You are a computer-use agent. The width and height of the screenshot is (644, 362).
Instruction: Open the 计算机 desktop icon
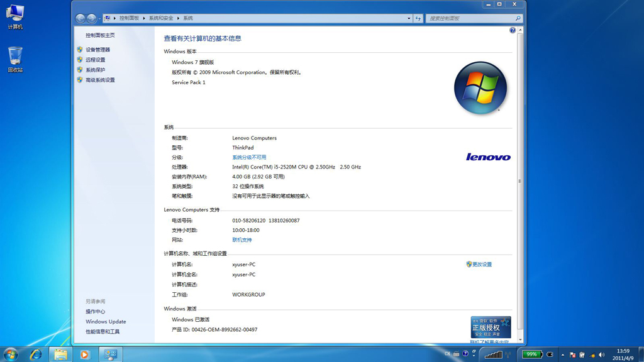[x=15, y=16]
